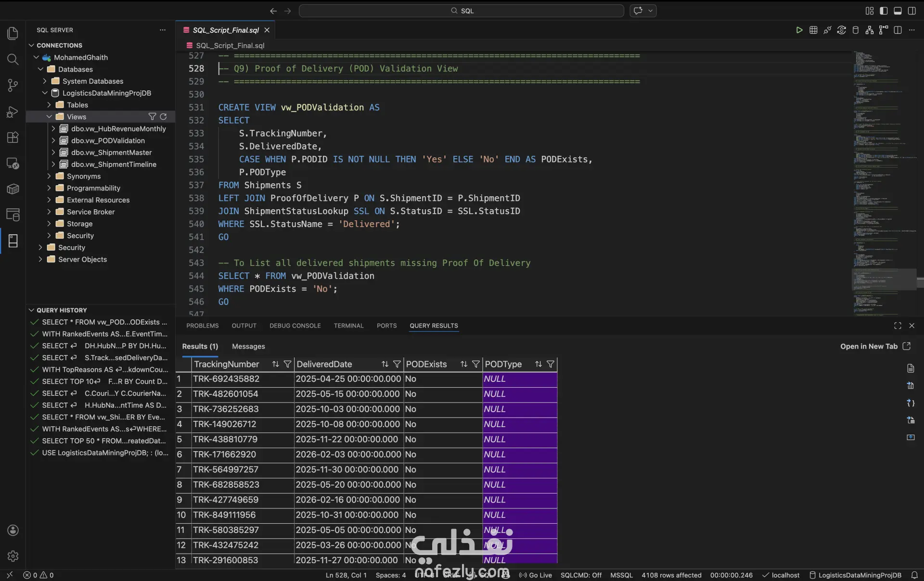Sort the PODType column

tap(539, 364)
